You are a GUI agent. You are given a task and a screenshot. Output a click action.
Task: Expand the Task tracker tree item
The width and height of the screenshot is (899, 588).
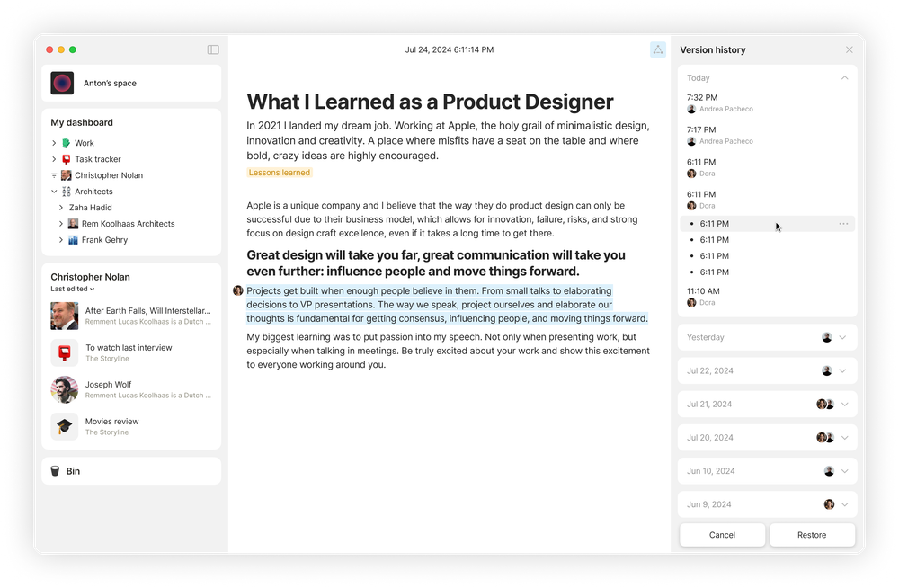point(54,159)
